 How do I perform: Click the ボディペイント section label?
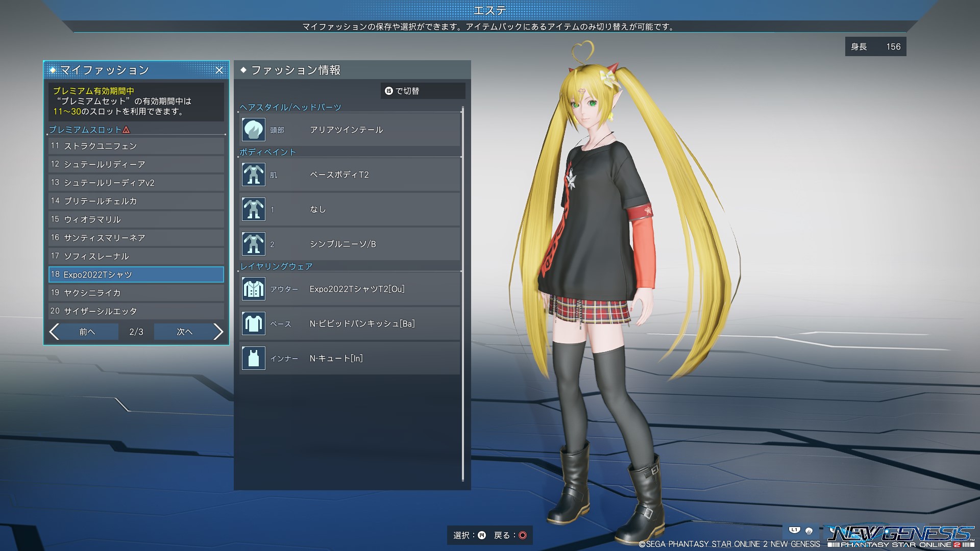pyautogui.click(x=268, y=152)
